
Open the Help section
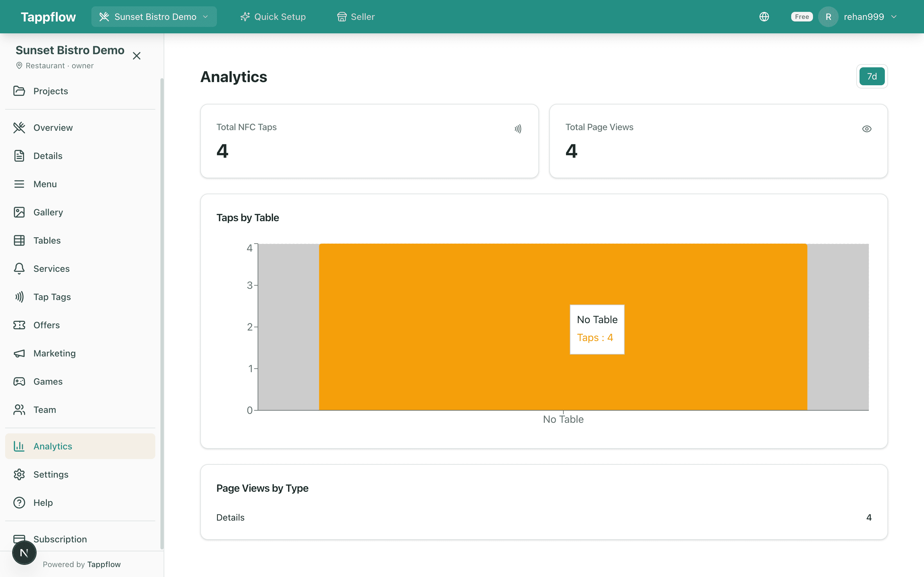click(x=43, y=503)
